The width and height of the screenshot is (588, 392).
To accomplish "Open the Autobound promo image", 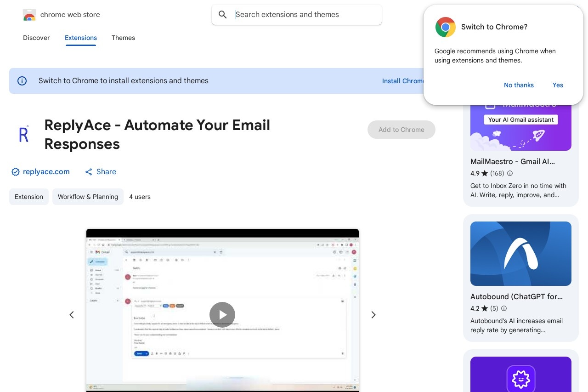I will pyautogui.click(x=521, y=254).
